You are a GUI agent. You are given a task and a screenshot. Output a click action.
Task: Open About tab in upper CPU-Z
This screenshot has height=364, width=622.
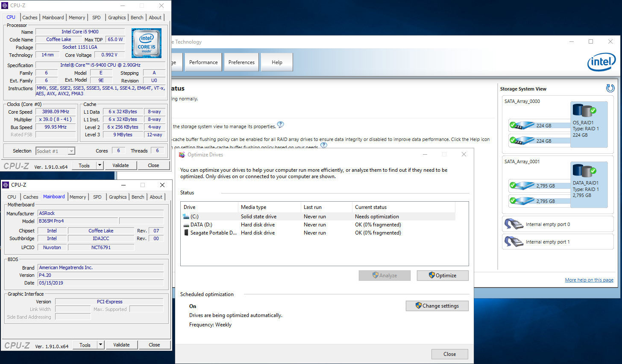click(155, 18)
